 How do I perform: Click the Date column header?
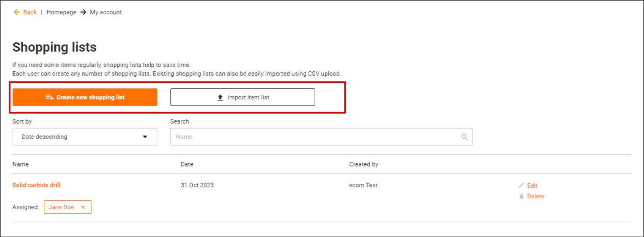coord(187,164)
